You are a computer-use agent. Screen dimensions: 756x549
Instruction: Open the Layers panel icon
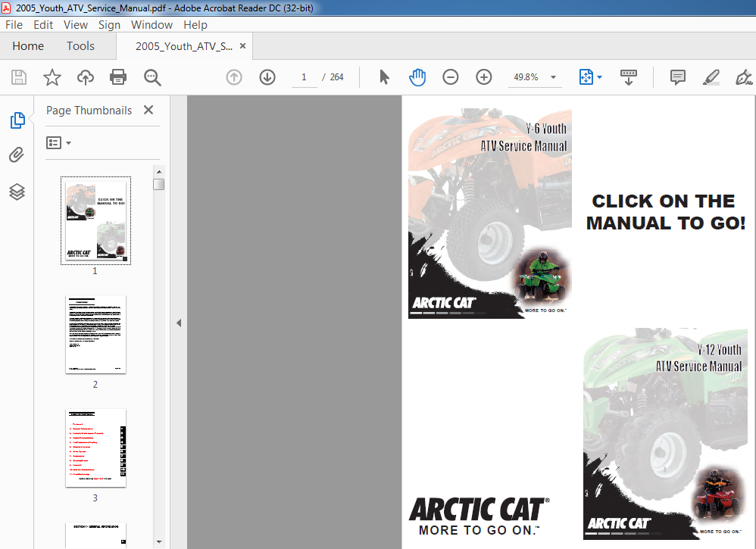[x=17, y=192]
